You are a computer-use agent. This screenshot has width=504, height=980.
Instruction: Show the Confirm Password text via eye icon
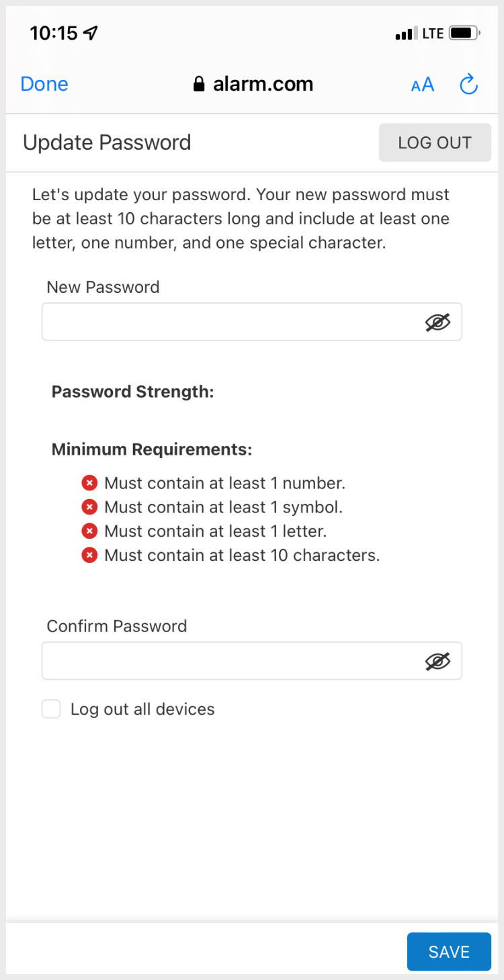[x=437, y=662]
